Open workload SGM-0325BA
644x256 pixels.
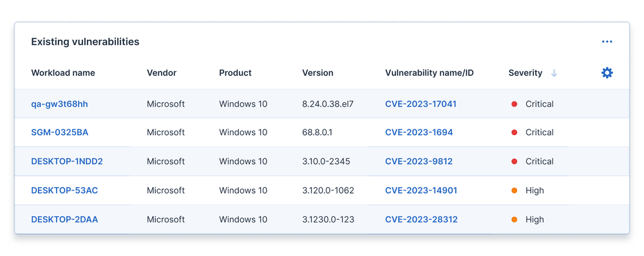tap(59, 133)
